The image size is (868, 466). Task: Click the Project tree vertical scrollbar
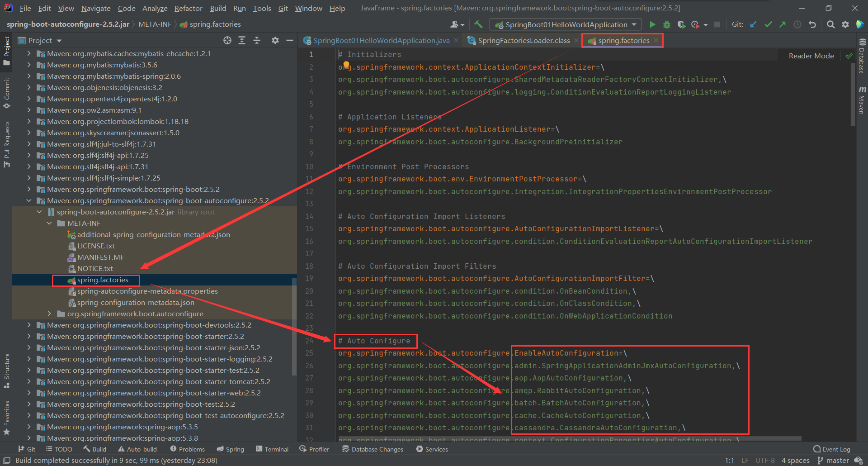(x=294, y=326)
